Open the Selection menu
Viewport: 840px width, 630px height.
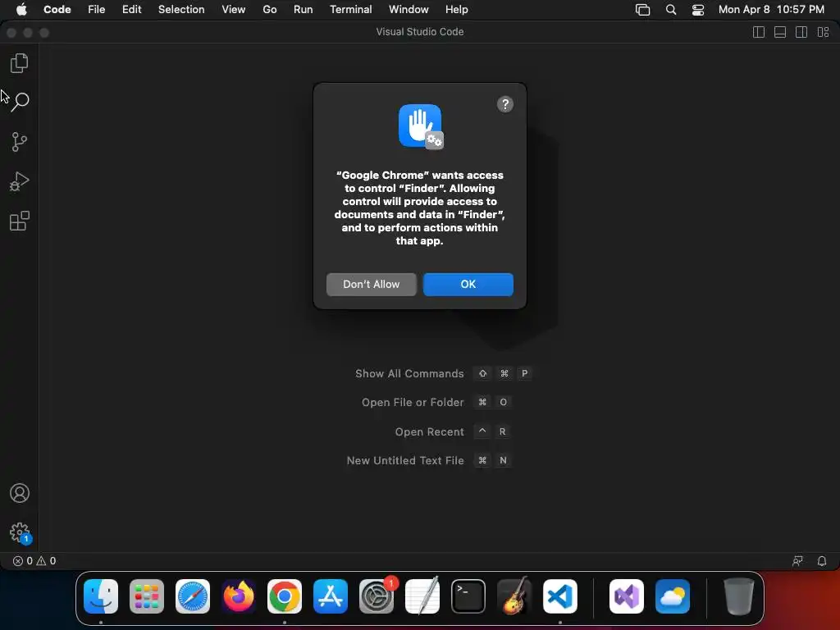pos(181,10)
